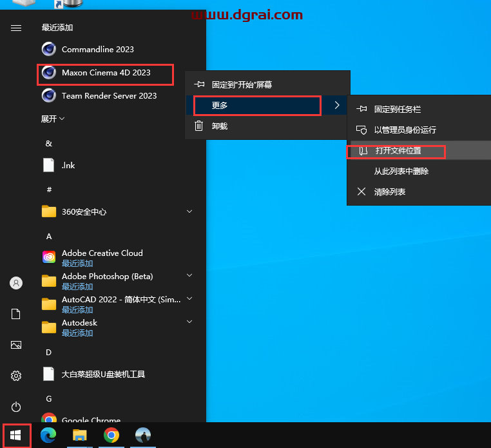Open Team Render Server 2023 entry
The height and width of the screenshot is (448, 491).
tap(110, 95)
